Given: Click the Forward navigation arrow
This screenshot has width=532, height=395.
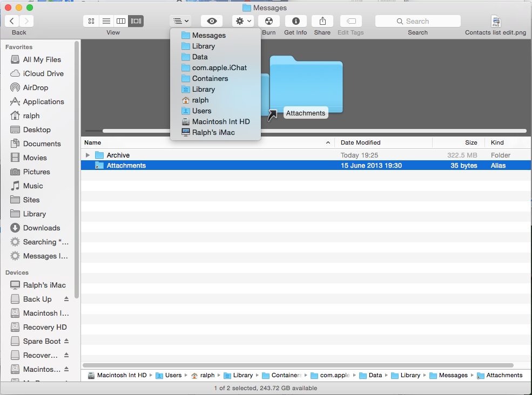Looking at the screenshot, I should point(26,21).
